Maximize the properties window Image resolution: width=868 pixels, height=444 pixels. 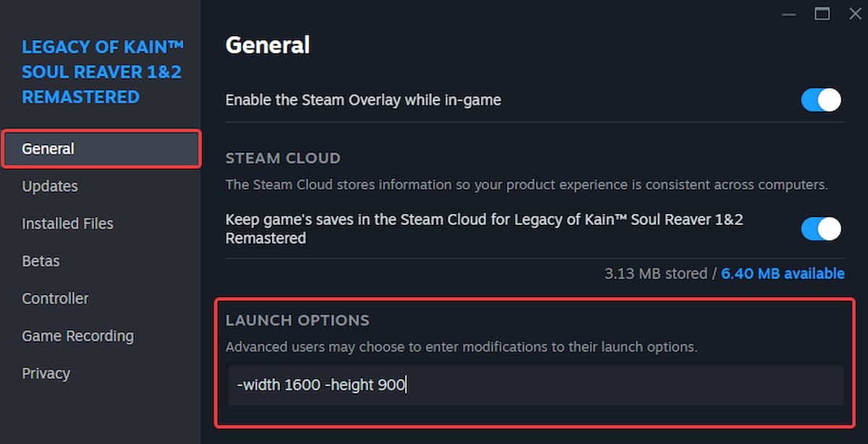pos(822,14)
